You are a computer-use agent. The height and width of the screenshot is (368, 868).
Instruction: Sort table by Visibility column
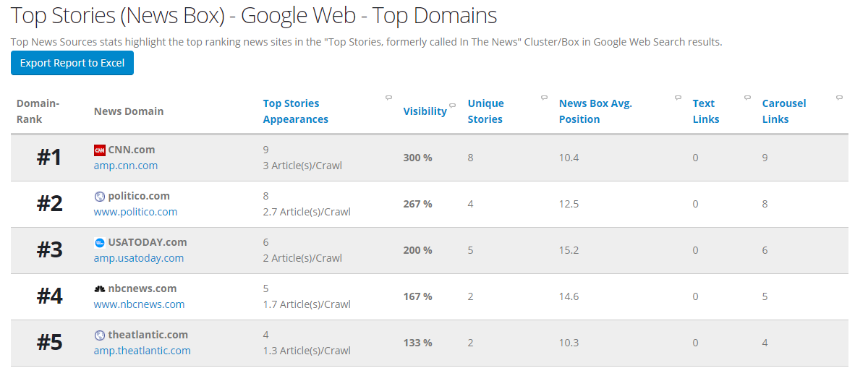[x=425, y=111]
